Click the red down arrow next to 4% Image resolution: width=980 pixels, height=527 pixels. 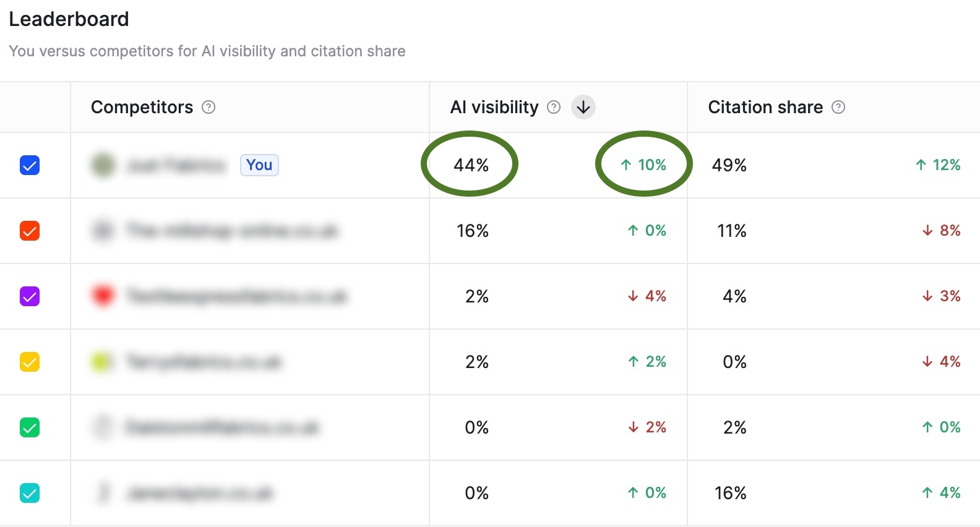[x=632, y=296]
